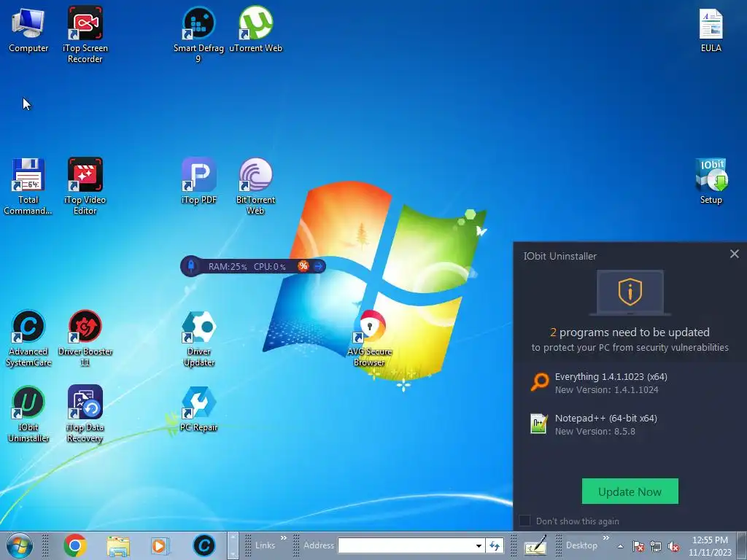Open the Computer desktop icon
The image size is (747, 560).
28,29
